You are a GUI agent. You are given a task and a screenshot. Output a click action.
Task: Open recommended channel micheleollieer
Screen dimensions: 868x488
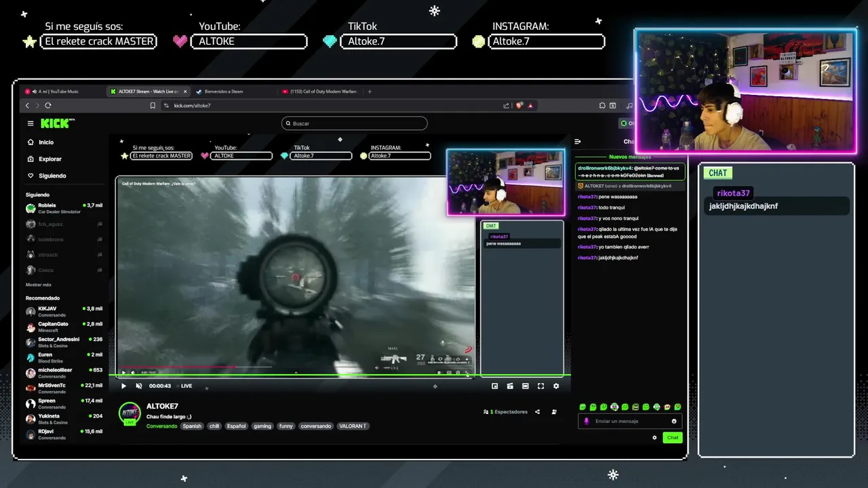[64, 373]
